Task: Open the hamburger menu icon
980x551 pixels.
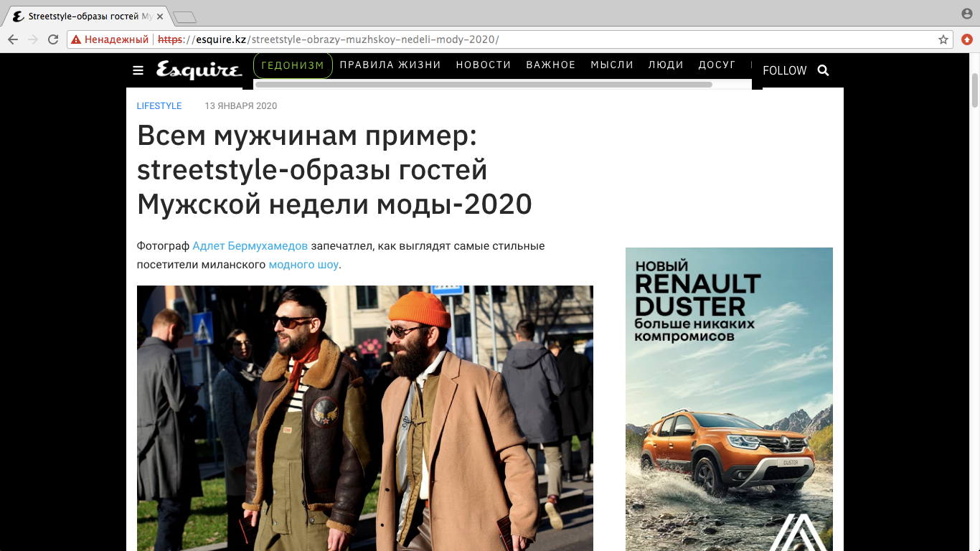Action: (138, 70)
